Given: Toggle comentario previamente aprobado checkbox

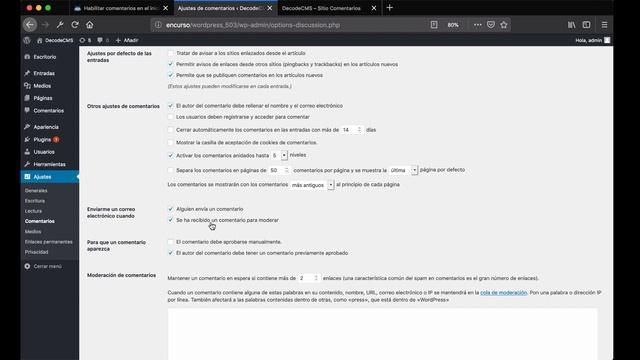Looking at the screenshot, I should click(x=171, y=253).
